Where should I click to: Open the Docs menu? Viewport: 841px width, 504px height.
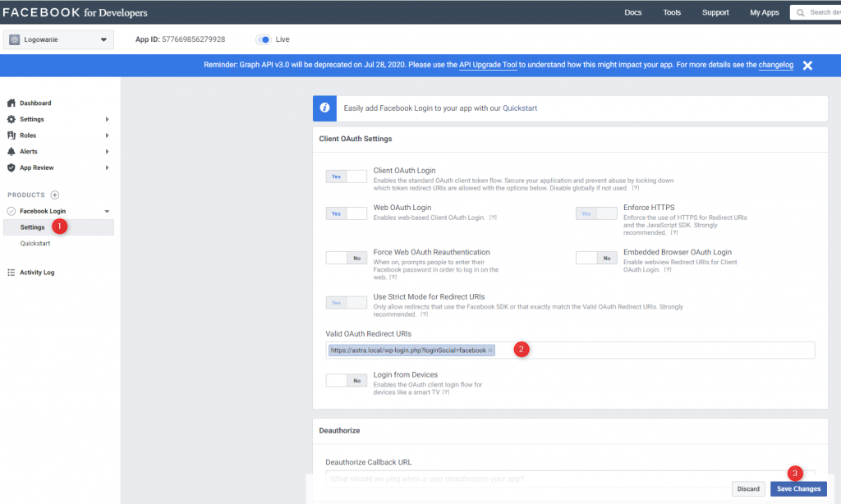point(632,11)
